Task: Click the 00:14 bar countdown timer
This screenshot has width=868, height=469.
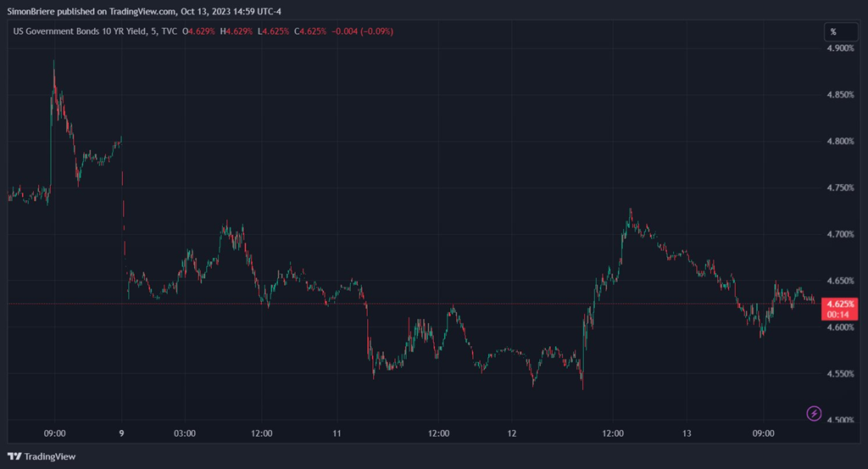Action: [839, 314]
